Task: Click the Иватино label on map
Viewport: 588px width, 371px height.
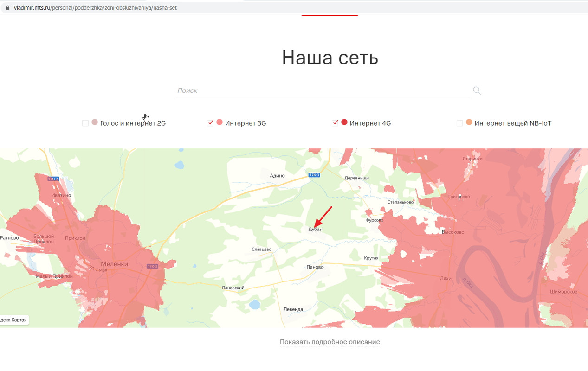Action: (x=61, y=195)
